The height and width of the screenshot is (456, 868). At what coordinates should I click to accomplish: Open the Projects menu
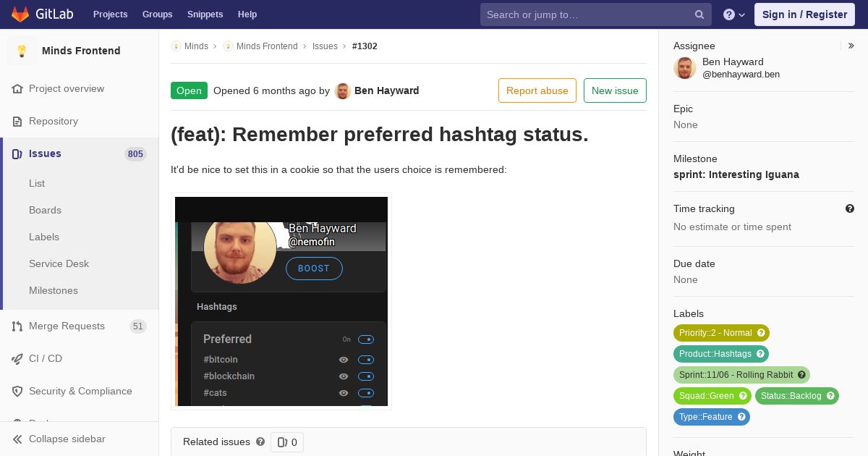110,14
